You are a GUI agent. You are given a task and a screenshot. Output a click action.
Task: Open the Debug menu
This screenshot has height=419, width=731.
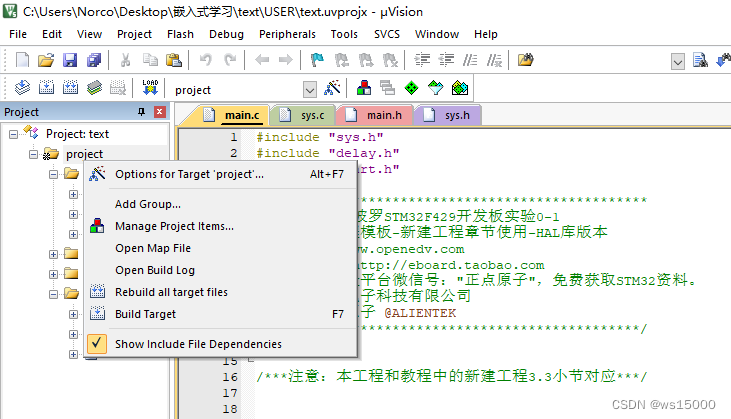[x=226, y=34]
